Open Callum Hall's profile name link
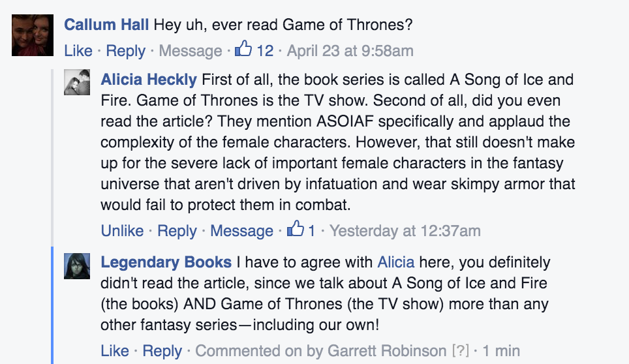 [106, 27]
